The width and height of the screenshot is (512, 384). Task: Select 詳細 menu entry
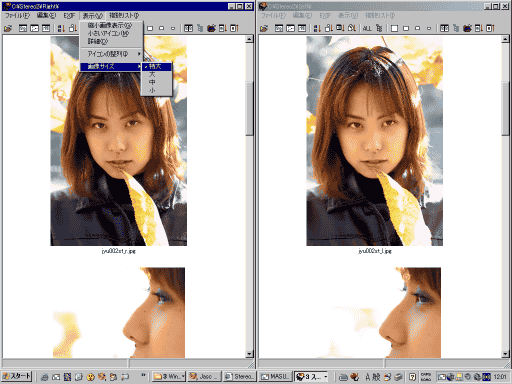pyautogui.click(x=111, y=41)
